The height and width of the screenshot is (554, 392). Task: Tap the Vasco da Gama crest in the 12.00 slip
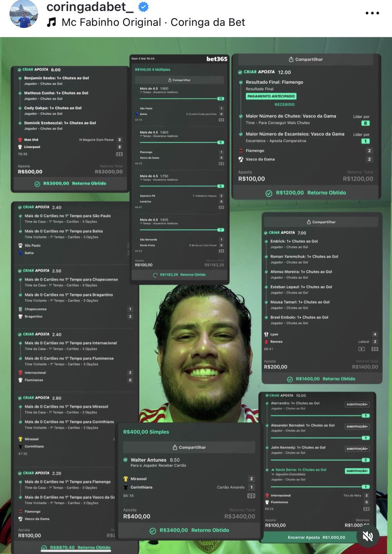[x=241, y=159]
